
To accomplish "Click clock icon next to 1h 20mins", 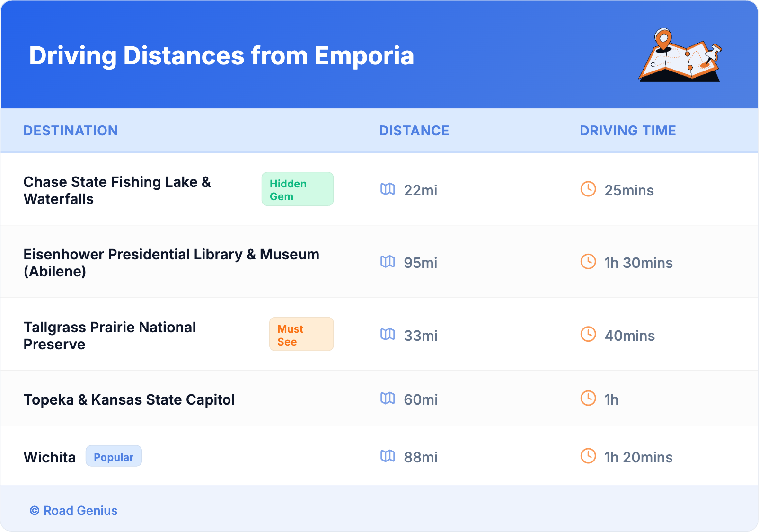I will 588,456.
